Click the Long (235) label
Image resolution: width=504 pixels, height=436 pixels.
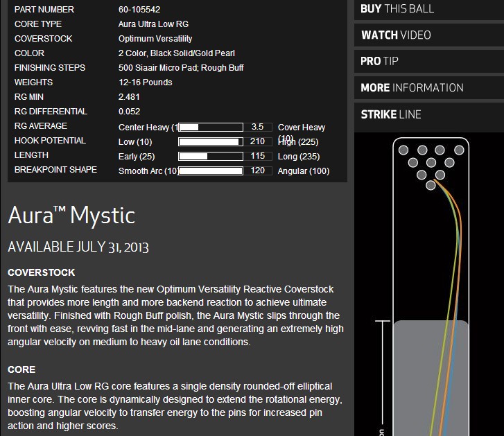[299, 157]
